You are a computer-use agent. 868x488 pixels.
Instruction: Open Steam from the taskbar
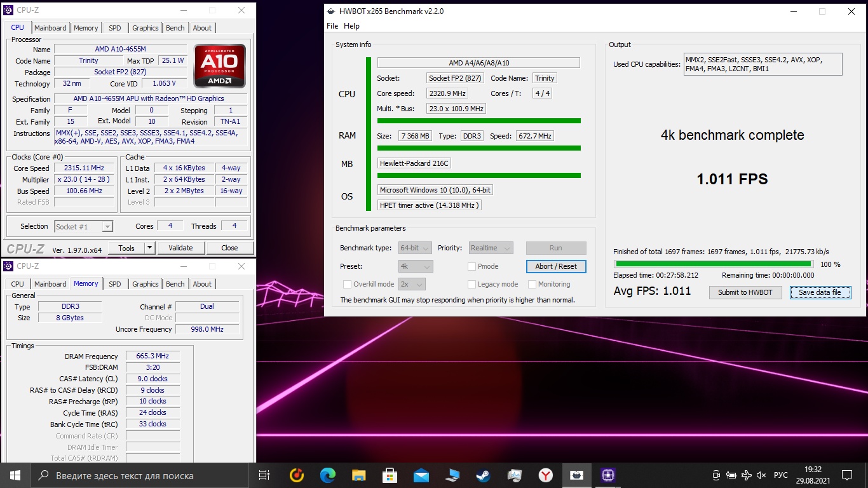coord(484,475)
